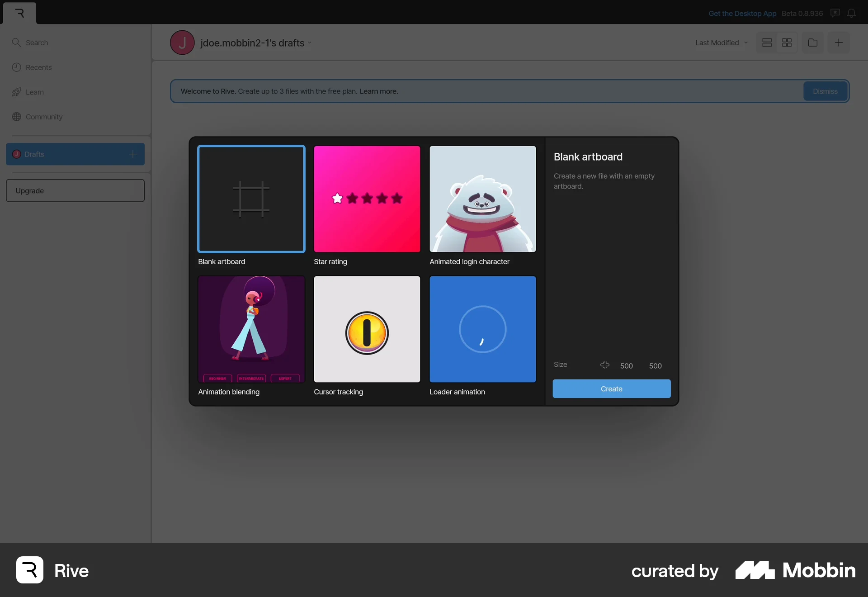
Task: Open notifications bell
Action: pyautogui.click(x=852, y=13)
